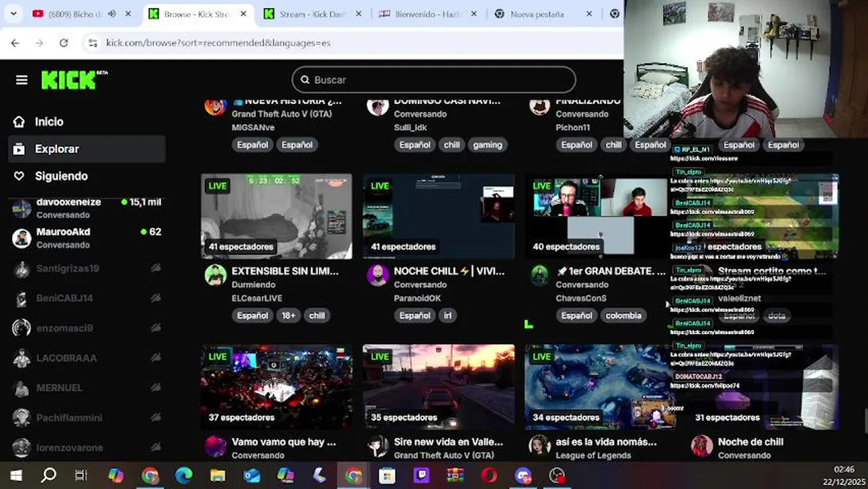Viewport: 868px width, 489px height.
Task: Click the 18+ tag under ELCesarLIVE
Action: click(288, 316)
